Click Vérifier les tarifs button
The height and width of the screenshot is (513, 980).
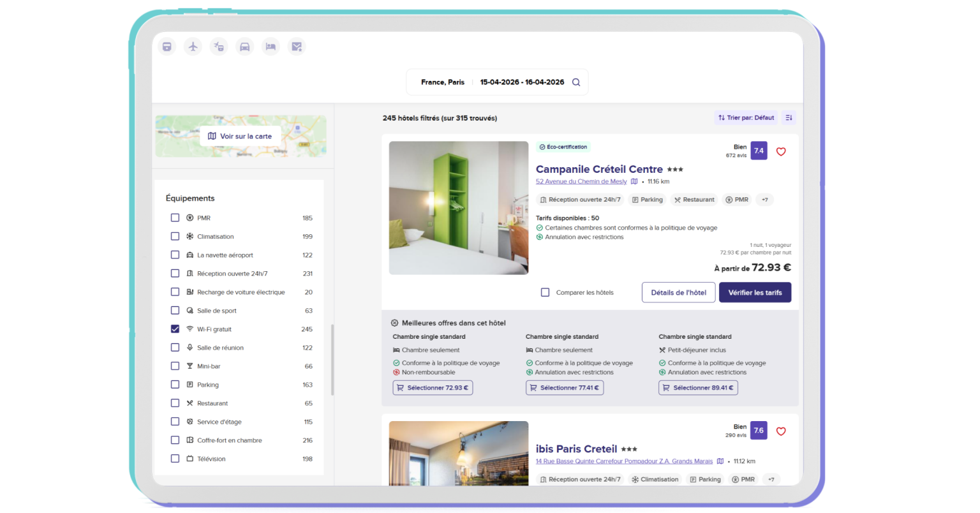click(755, 293)
